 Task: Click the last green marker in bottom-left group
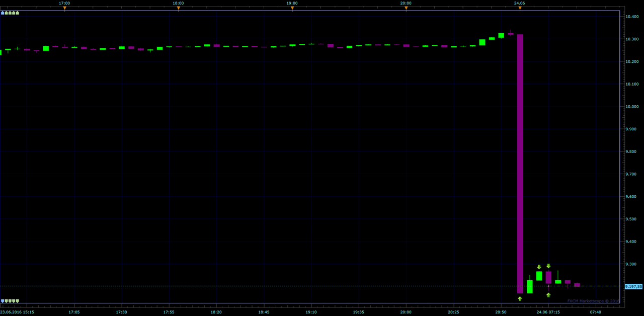[18, 301]
